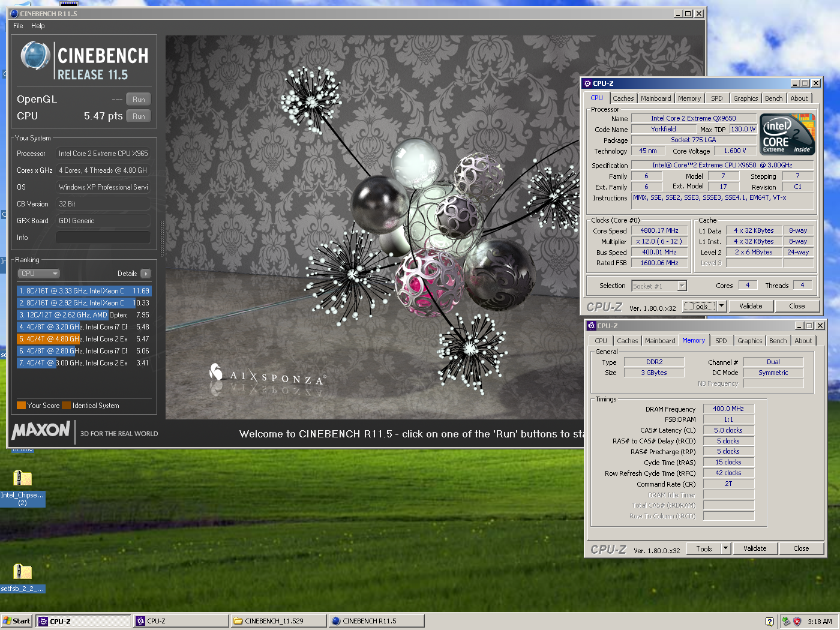Screen dimensions: 840x630
Task: Select ranking row 6 4C/8T 2.80 GHz
Action: tap(84, 351)
